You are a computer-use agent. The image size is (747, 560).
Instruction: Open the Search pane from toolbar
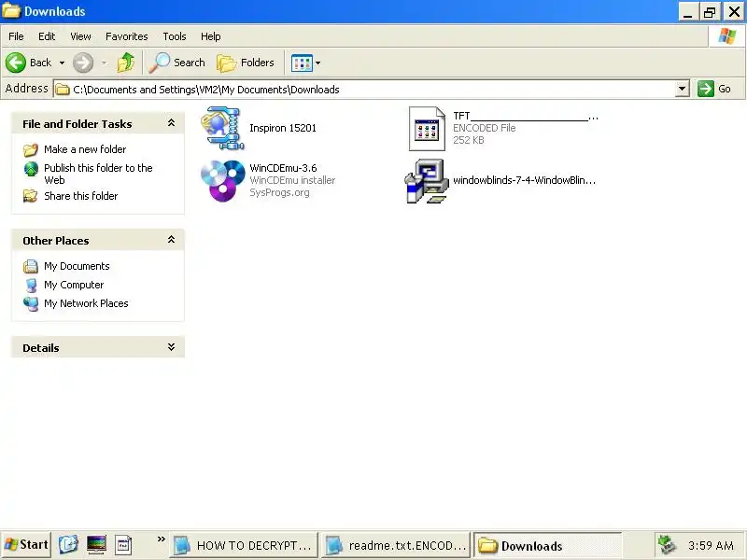176,63
